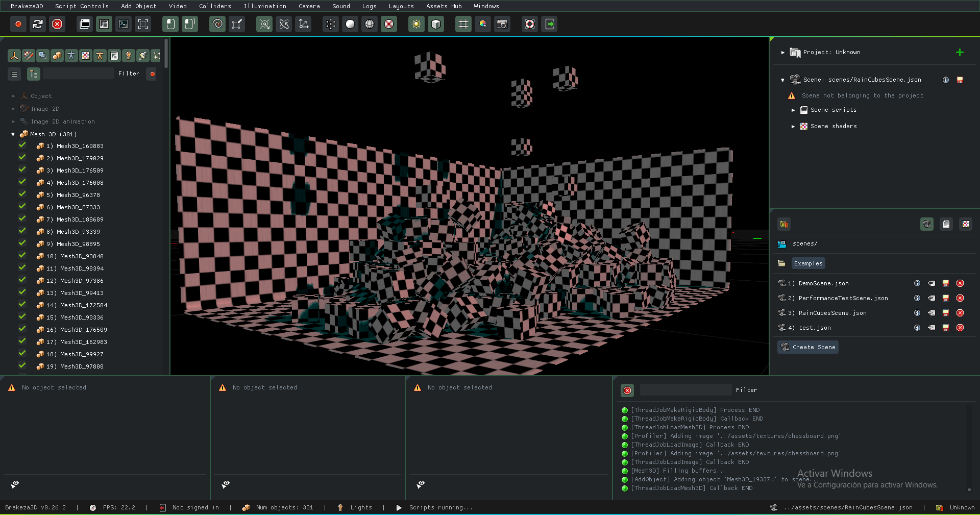Collapse the Mesh 3D (301) tree node
The height and width of the screenshot is (515, 980).
(13, 134)
